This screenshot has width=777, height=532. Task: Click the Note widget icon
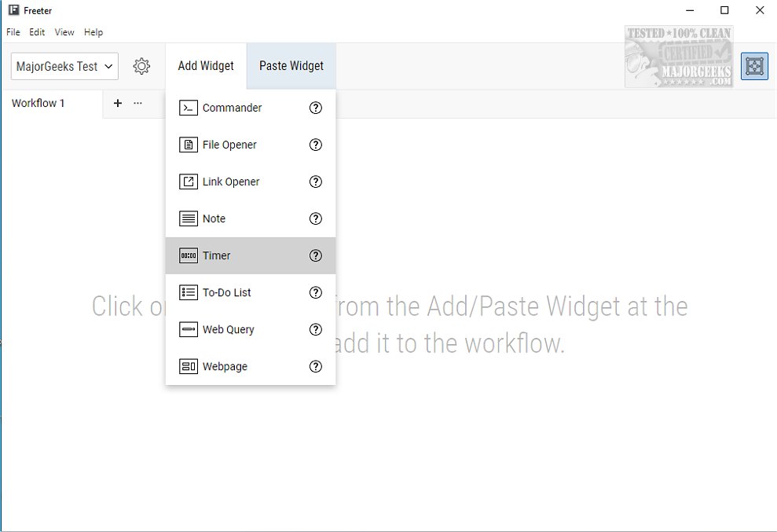click(x=188, y=219)
